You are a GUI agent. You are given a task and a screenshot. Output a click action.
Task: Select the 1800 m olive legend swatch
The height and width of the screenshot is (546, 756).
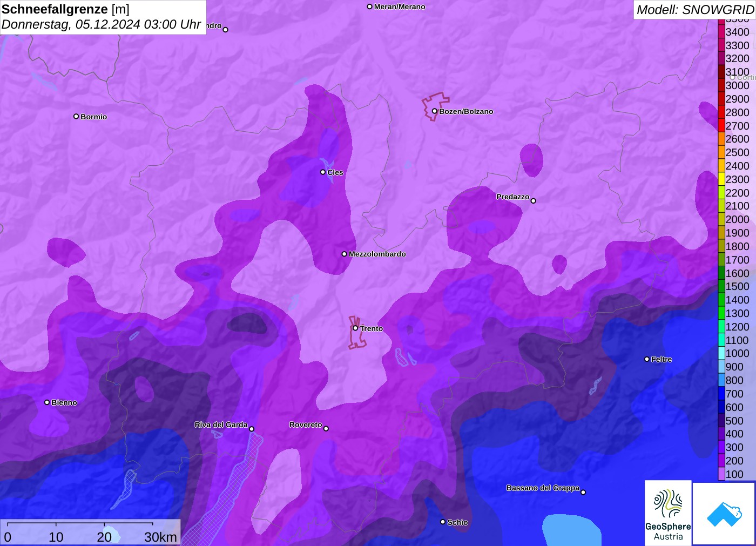point(721,246)
